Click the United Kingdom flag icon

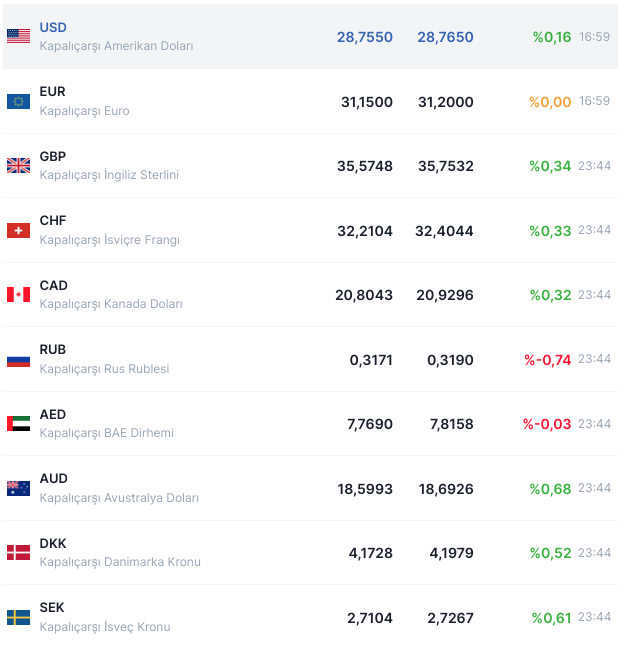[x=18, y=166]
